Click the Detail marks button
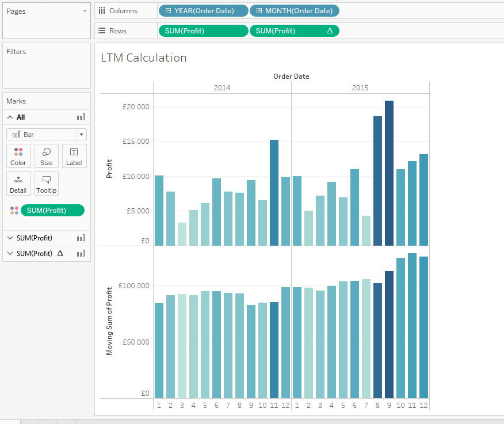Image resolution: width=504 pixels, height=424 pixels. pyautogui.click(x=18, y=184)
